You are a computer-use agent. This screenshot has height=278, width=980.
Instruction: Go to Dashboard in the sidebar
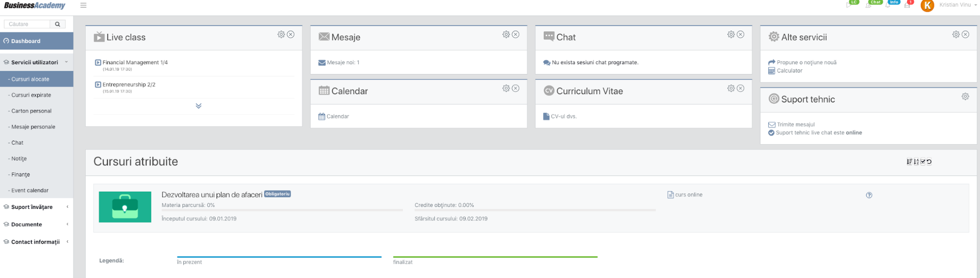pyautogui.click(x=36, y=41)
